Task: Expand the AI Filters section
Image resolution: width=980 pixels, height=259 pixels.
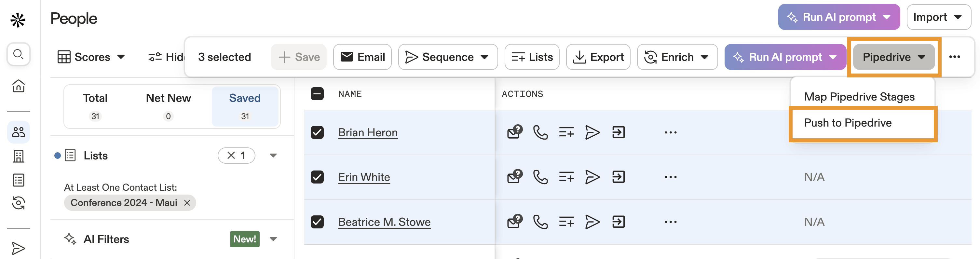Action: pos(273,239)
